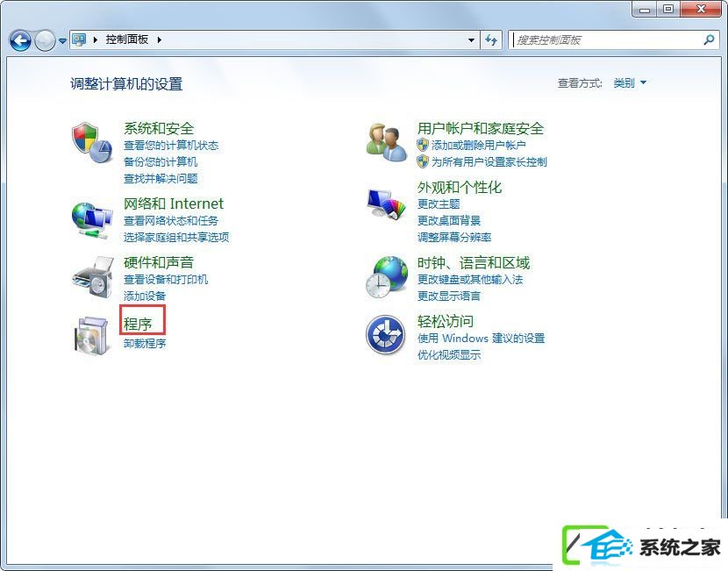Click 添加或删除用户帐户 link text
Viewport: 728px width, 571px height.
(479, 146)
